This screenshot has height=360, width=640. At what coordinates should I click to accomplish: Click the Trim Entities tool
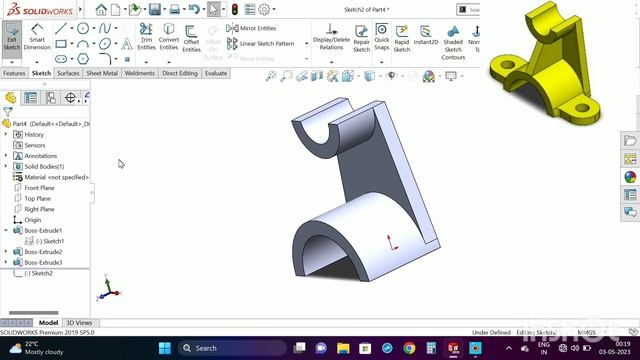146,37
